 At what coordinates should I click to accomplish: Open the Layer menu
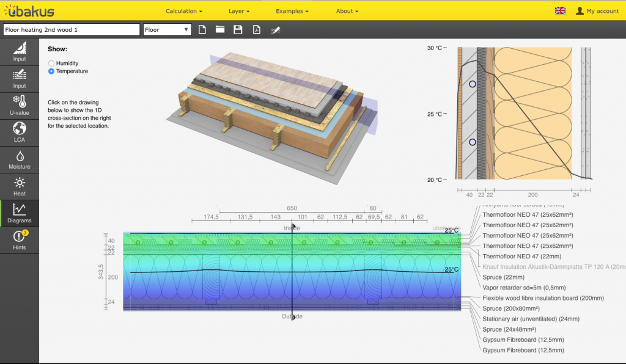[238, 11]
